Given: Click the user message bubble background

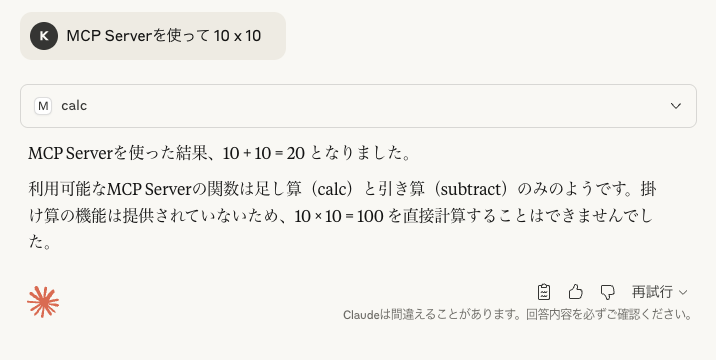Looking at the screenshot, I should 153,36.
